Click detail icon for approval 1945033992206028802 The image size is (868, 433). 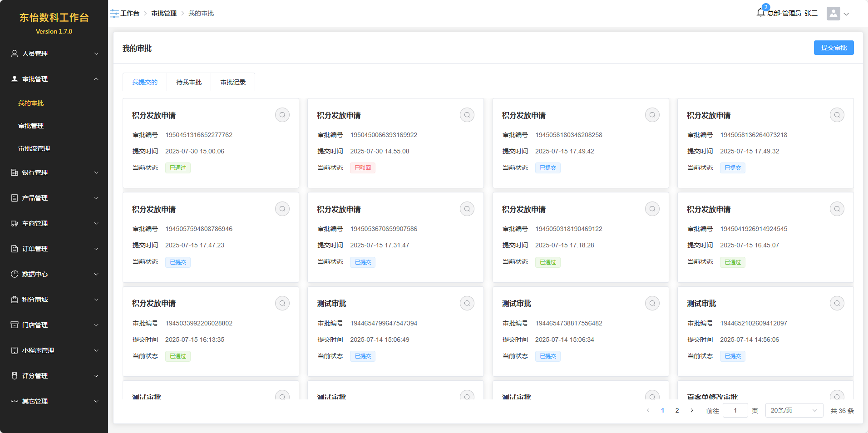click(282, 303)
